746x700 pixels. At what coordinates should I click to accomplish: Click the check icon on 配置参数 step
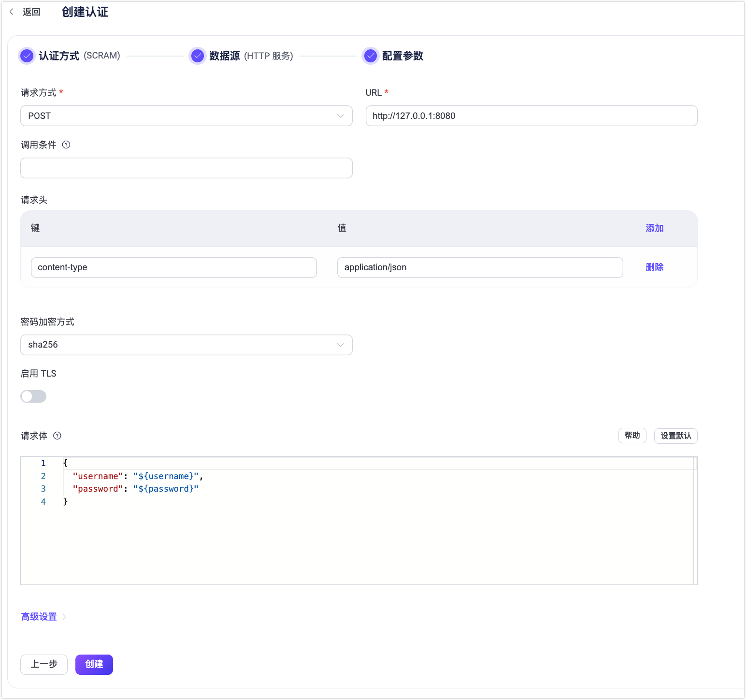tap(370, 56)
